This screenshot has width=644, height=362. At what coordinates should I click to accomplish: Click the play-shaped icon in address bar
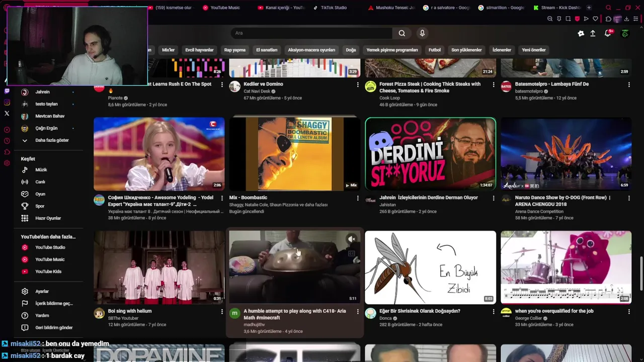[586, 19]
